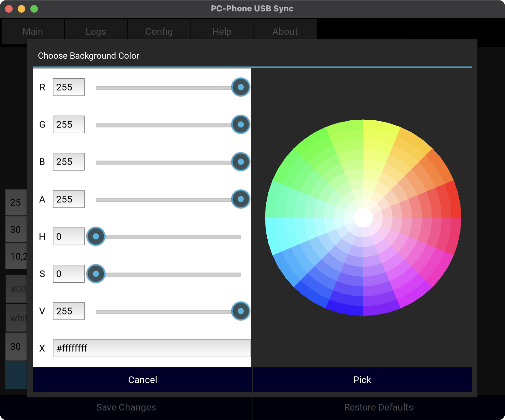Click the Red channel slider handle

point(241,87)
